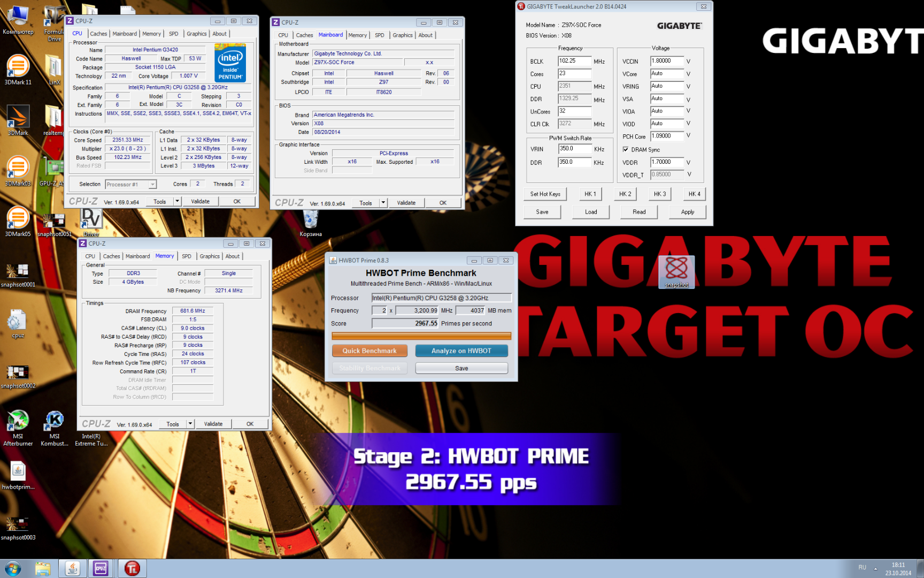
Task: Toggle the DRAM Sync checkbox
Action: 626,149
